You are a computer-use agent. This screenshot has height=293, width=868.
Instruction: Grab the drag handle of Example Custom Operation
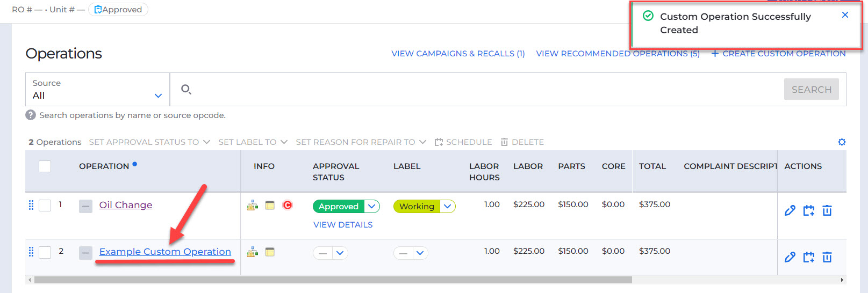31,252
